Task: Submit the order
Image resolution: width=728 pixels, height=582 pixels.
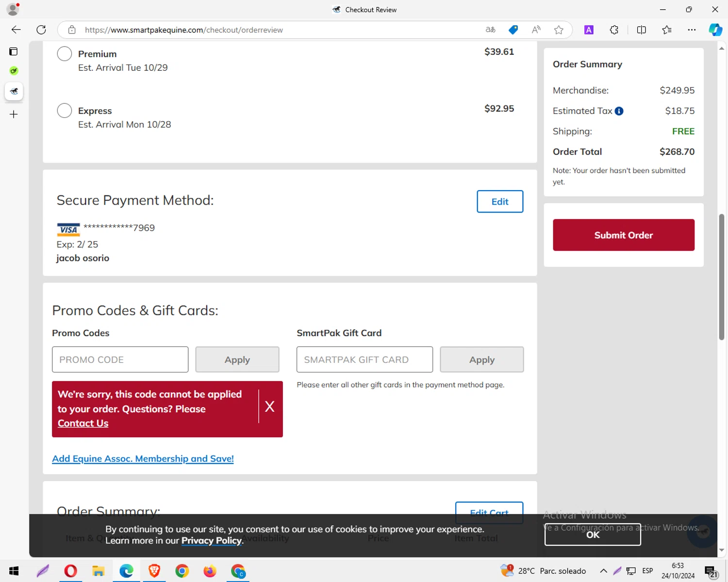Action: coord(624,235)
